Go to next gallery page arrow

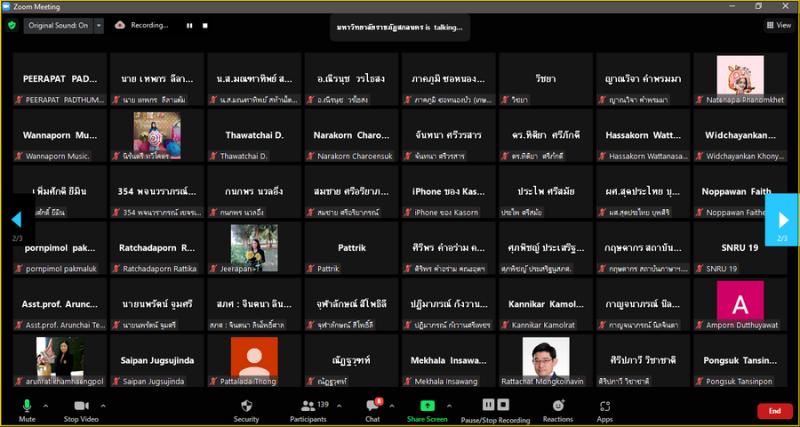point(782,218)
